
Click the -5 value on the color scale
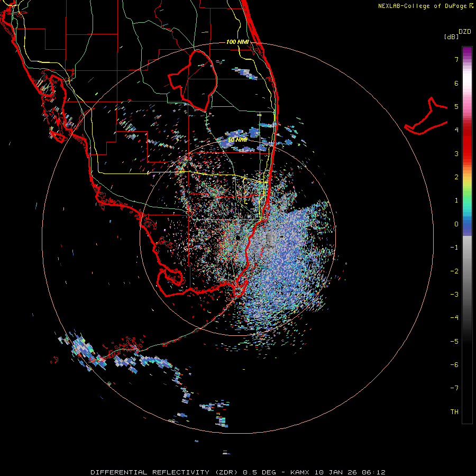tap(454, 342)
